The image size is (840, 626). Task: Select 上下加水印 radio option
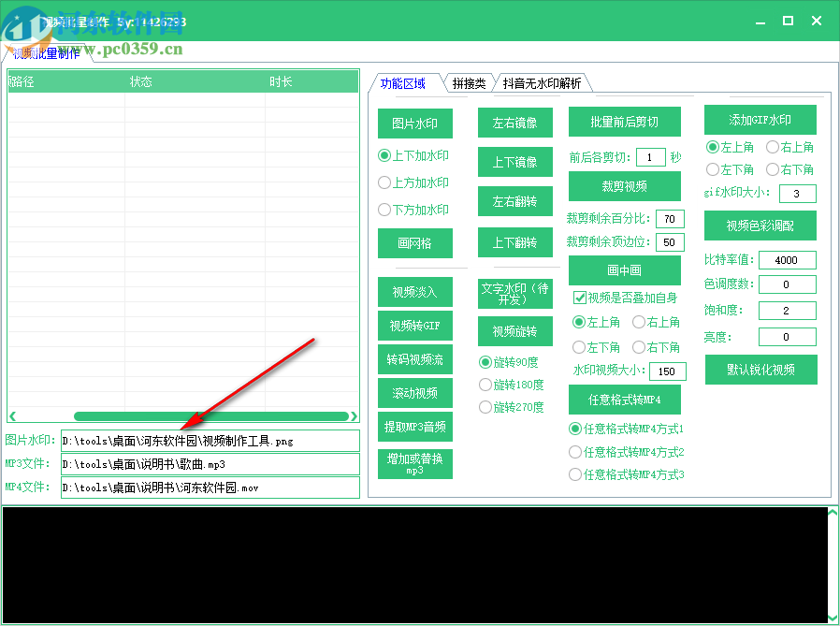pyautogui.click(x=413, y=155)
